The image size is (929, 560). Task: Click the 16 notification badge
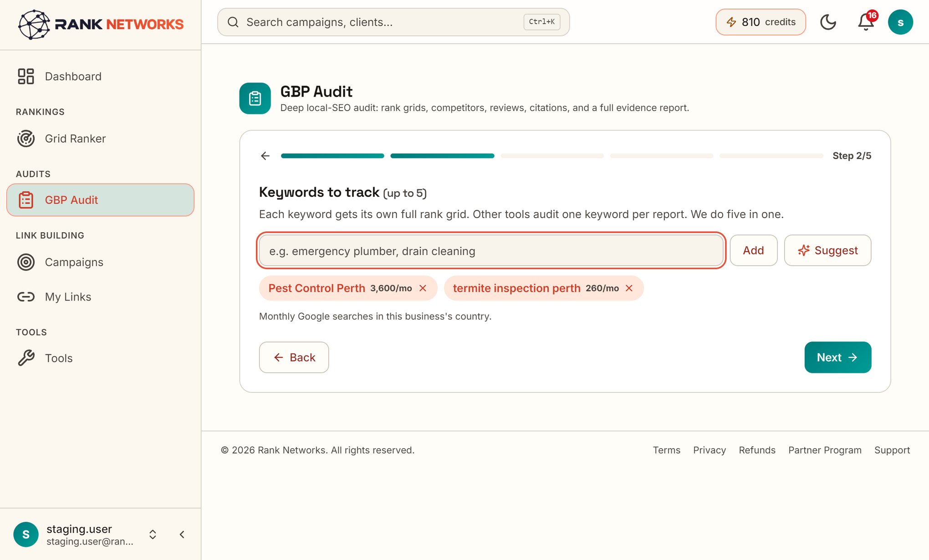[872, 15]
